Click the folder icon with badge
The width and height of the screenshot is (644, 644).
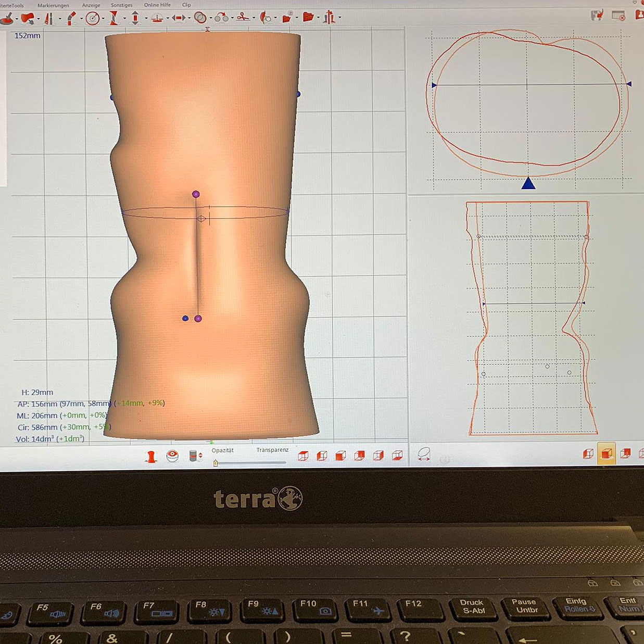287,18
